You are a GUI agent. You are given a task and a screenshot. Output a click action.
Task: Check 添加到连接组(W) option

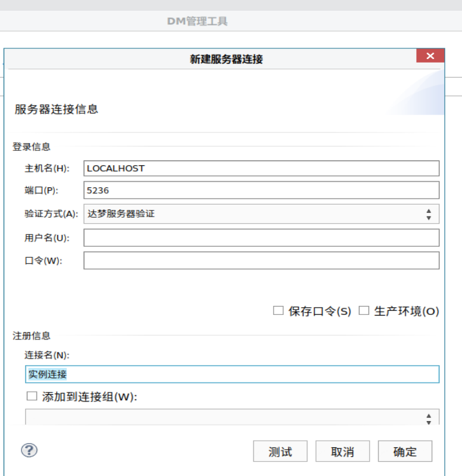(32, 396)
